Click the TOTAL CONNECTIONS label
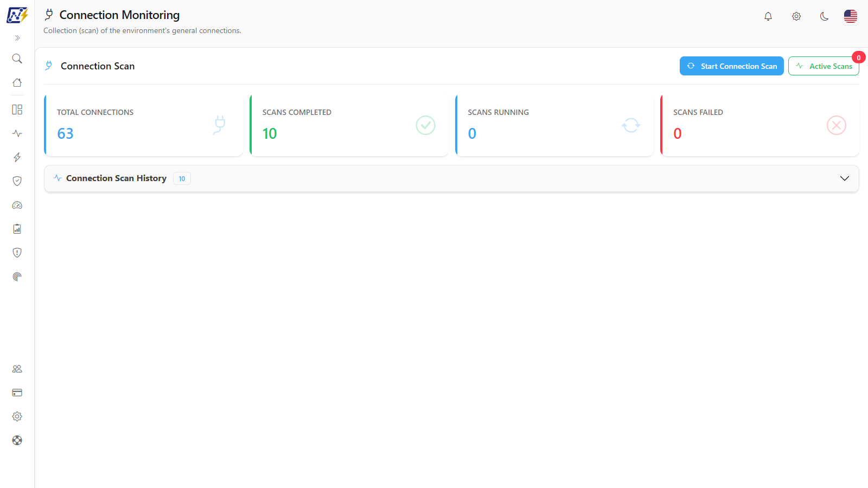The height and width of the screenshot is (488, 868). point(95,112)
